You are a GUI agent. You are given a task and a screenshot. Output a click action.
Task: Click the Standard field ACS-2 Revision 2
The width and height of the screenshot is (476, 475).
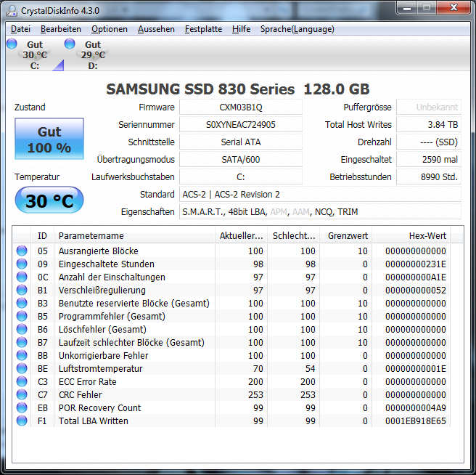click(320, 194)
